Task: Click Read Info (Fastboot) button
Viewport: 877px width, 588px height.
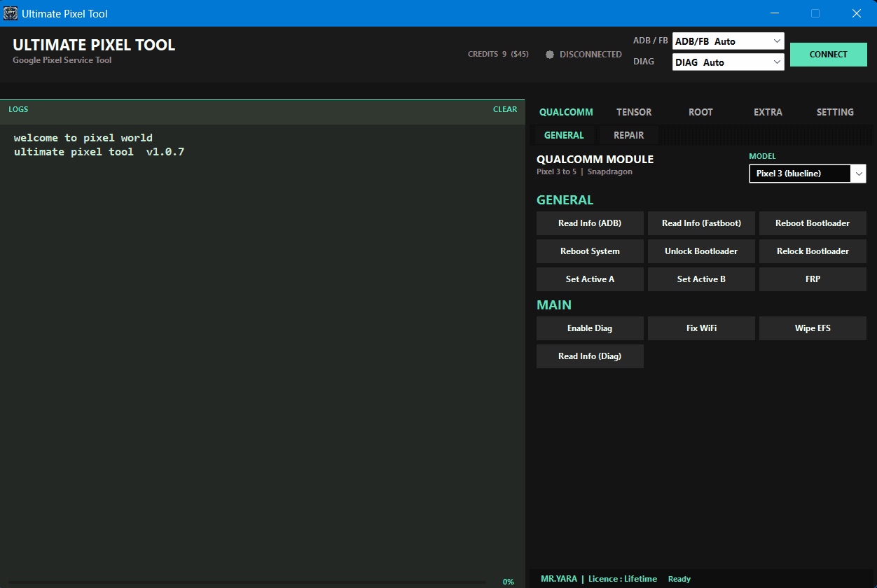Action: pyautogui.click(x=701, y=223)
